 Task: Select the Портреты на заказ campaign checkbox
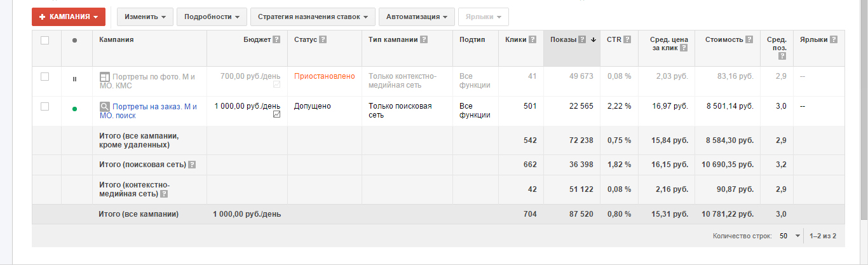(x=44, y=107)
